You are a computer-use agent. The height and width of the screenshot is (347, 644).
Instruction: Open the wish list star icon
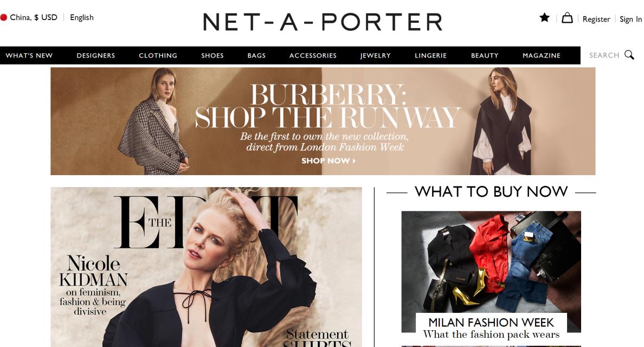coord(544,17)
